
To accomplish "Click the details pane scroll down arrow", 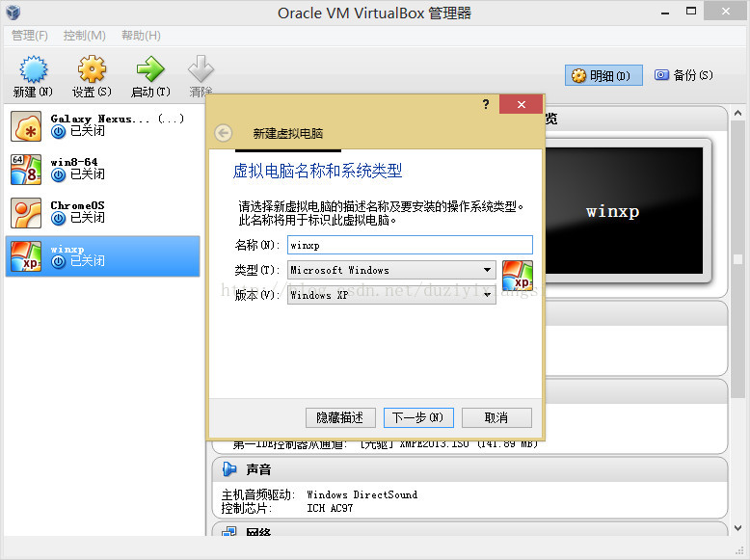I will 738,528.
